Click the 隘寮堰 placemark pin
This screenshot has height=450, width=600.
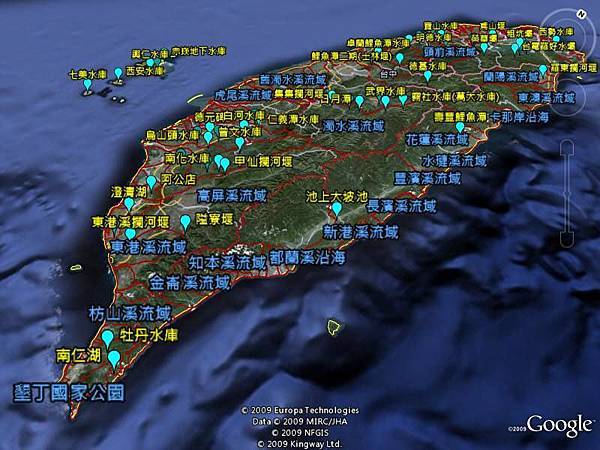click(x=186, y=222)
